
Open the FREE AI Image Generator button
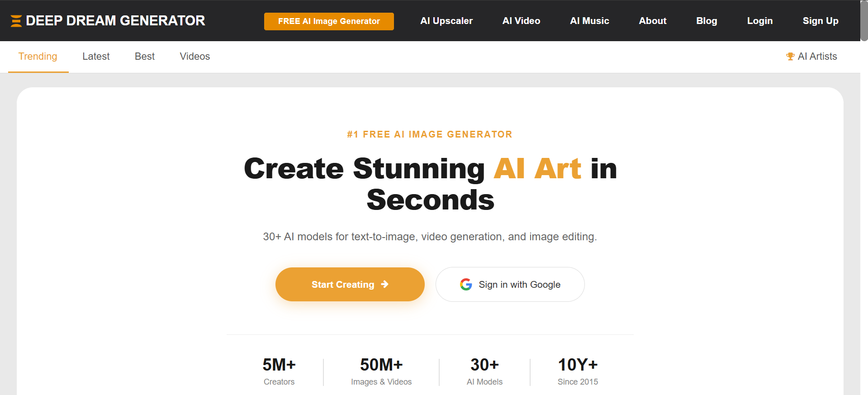point(329,21)
